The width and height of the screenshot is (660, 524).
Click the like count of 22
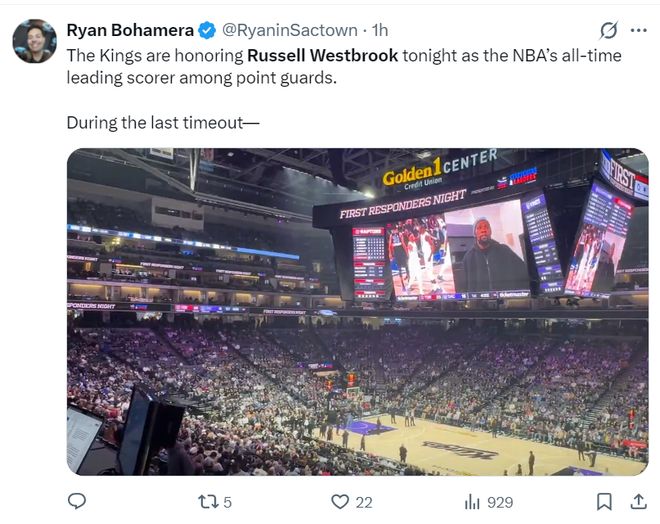point(364,502)
